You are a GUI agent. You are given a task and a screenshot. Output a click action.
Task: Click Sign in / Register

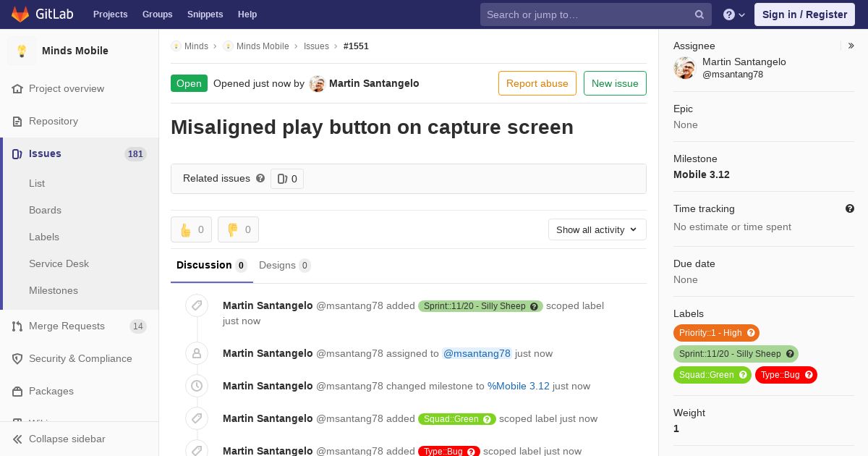pyautogui.click(x=804, y=14)
